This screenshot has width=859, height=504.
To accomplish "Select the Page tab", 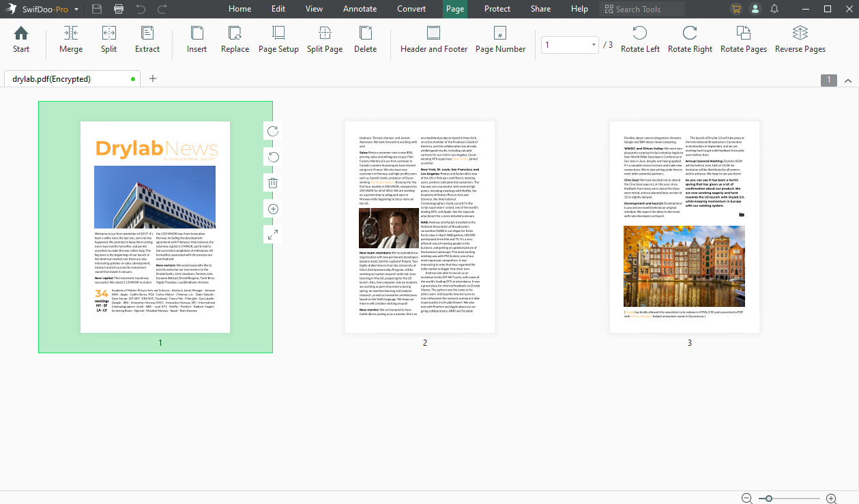I will (x=455, y=9).
